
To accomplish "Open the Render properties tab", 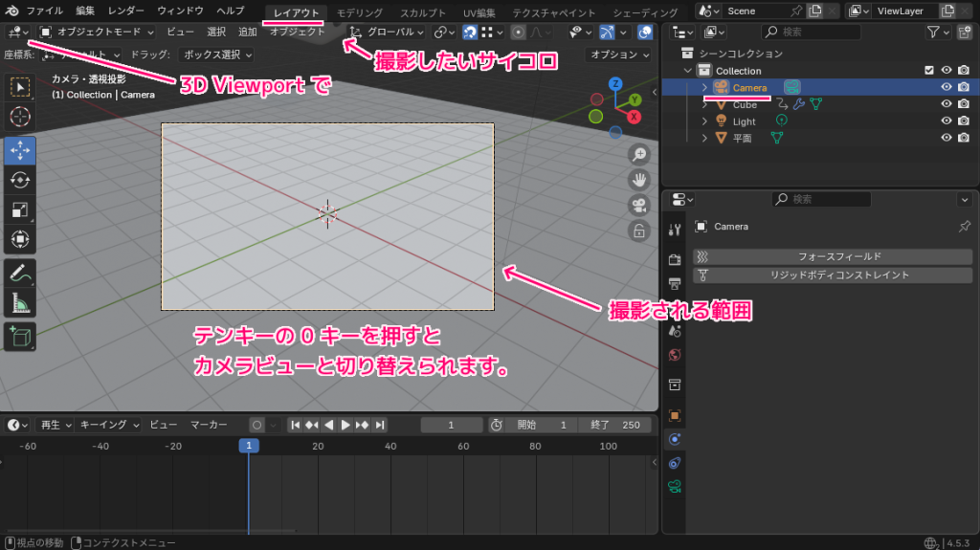I will tap(675, 259).
